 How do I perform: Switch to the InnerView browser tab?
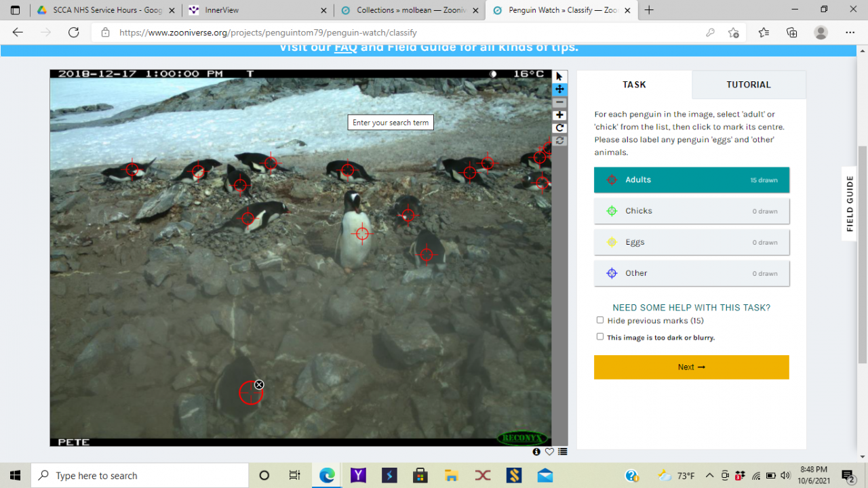[x=258, y=10]
